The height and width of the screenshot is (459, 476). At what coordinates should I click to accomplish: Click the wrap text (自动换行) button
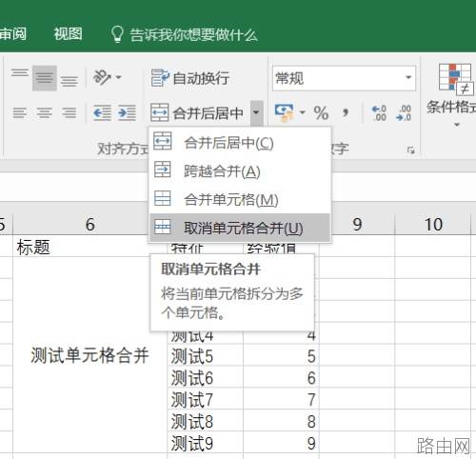(190, 78)
